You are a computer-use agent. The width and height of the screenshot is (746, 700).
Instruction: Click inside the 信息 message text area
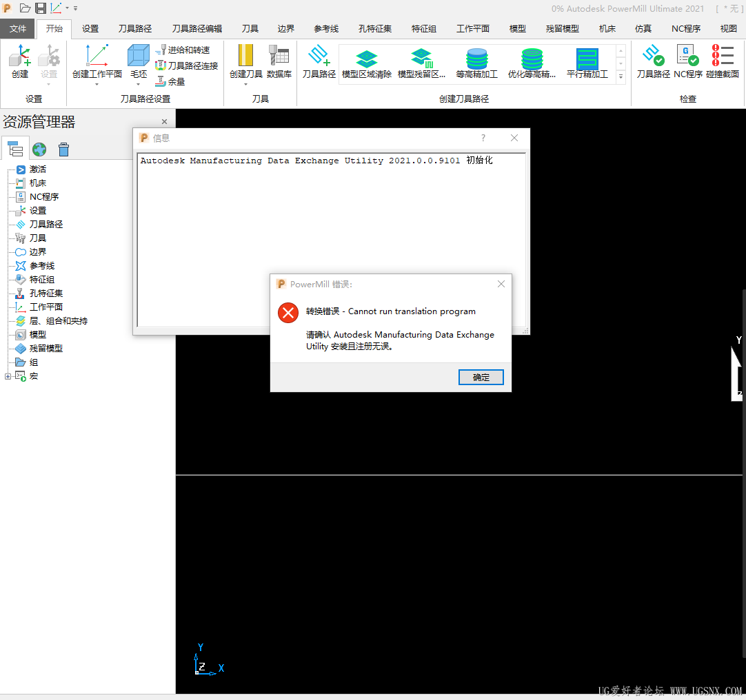(x=331, y=240)
